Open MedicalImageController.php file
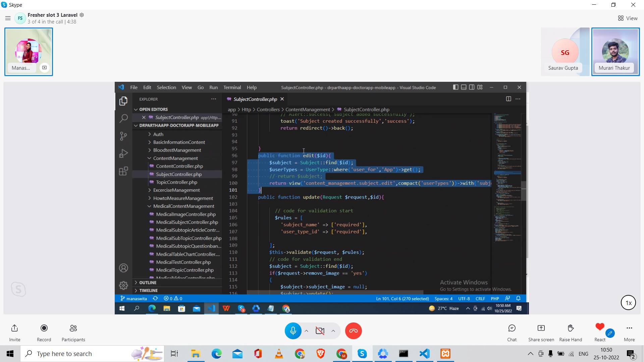This screenshot has height=362, width=644. [x=186, y=214]
